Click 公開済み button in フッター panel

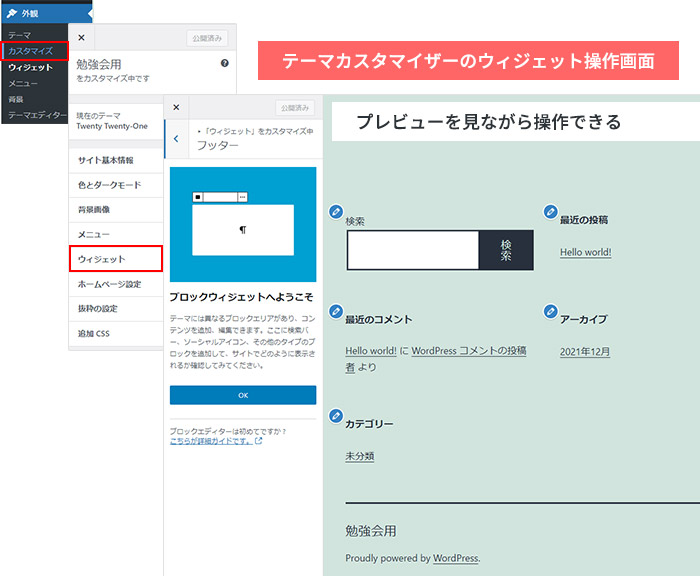(x=295, y=108)
